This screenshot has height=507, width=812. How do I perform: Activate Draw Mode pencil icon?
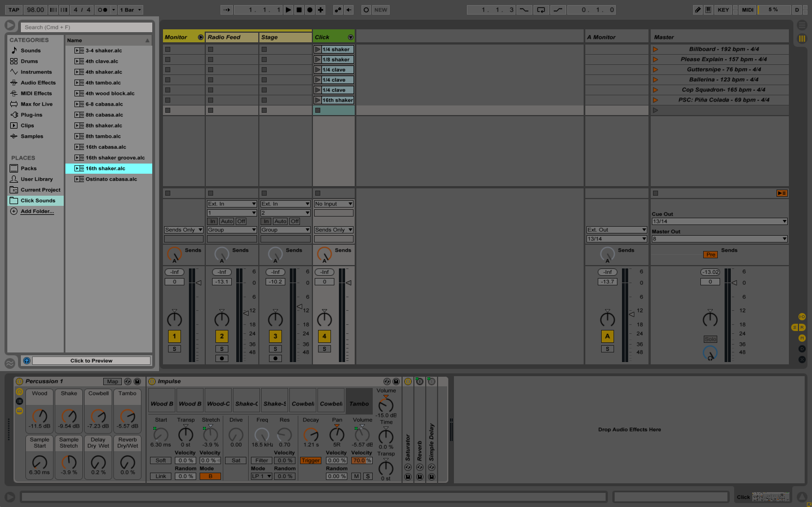click(x=698, y=10)
